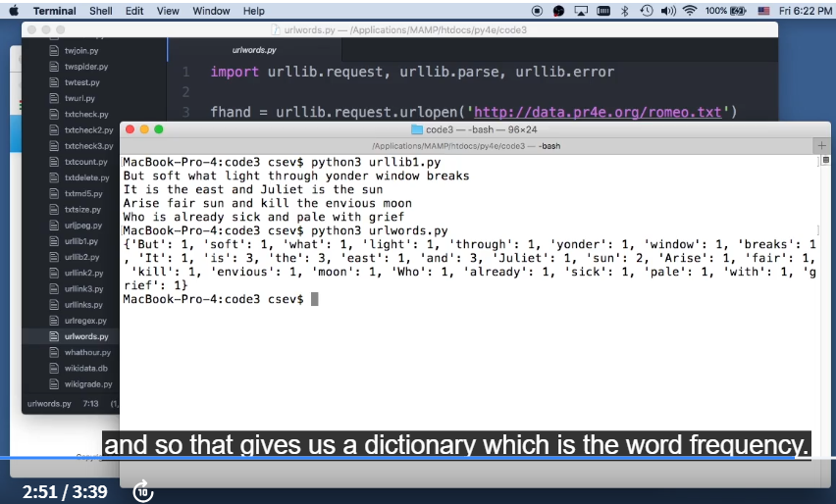Viewport: 836px width, 504px height.
Task: Rewind video 10 seconds
Action: (143, 491)
